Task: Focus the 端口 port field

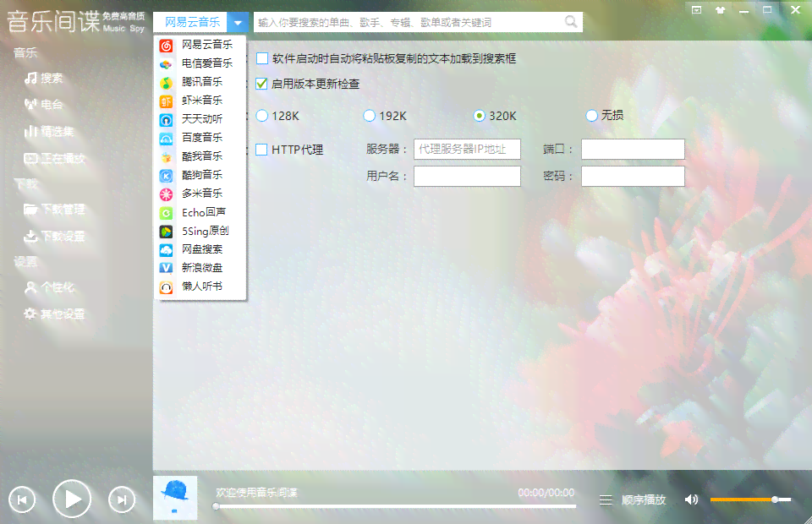Action: pos(633,149)
